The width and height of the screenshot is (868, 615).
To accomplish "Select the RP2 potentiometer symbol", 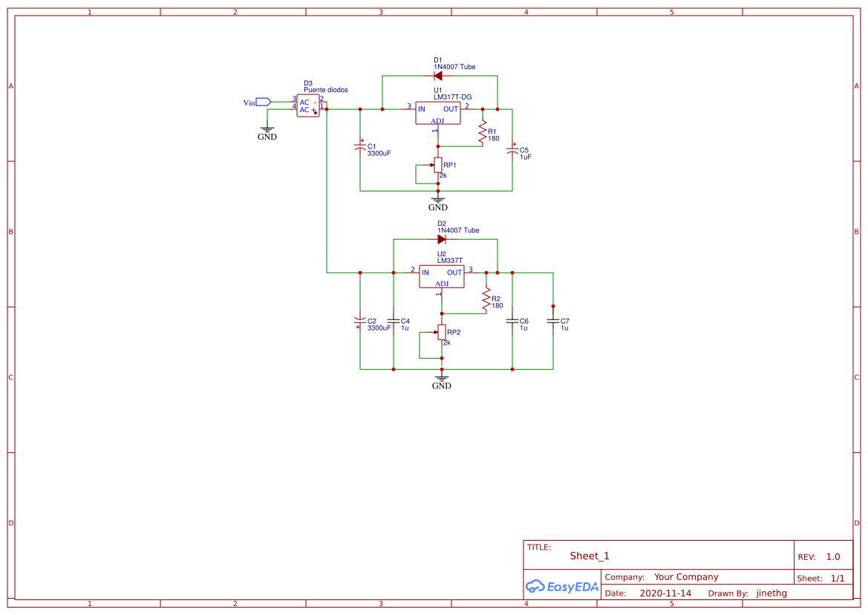I will 440,332.
